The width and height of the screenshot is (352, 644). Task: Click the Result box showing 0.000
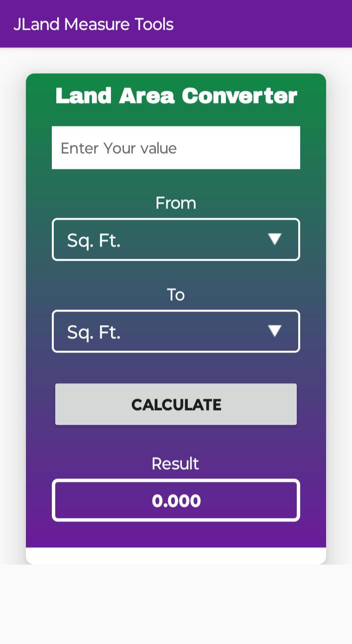point(176,500)
